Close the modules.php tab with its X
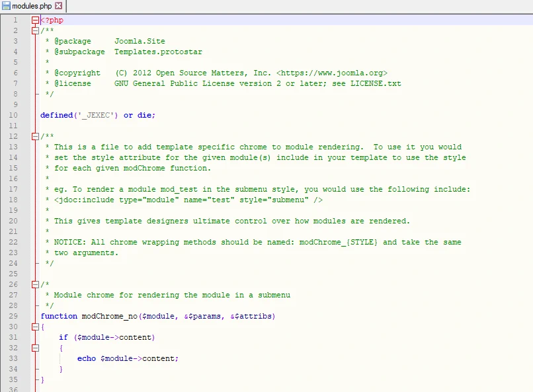Image resolution: width=533 pixels, height=392 pixels. [58, 6]
